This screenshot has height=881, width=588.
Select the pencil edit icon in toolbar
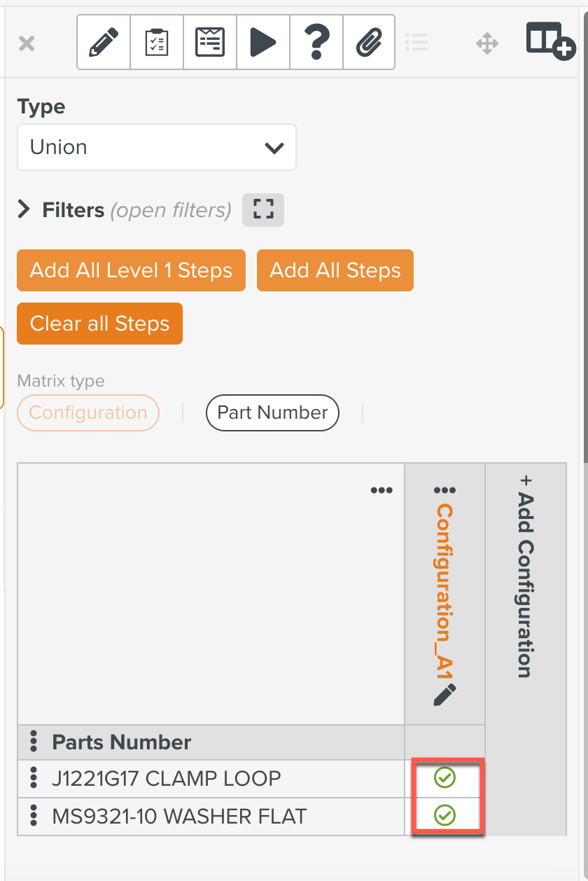click(104, 43)
